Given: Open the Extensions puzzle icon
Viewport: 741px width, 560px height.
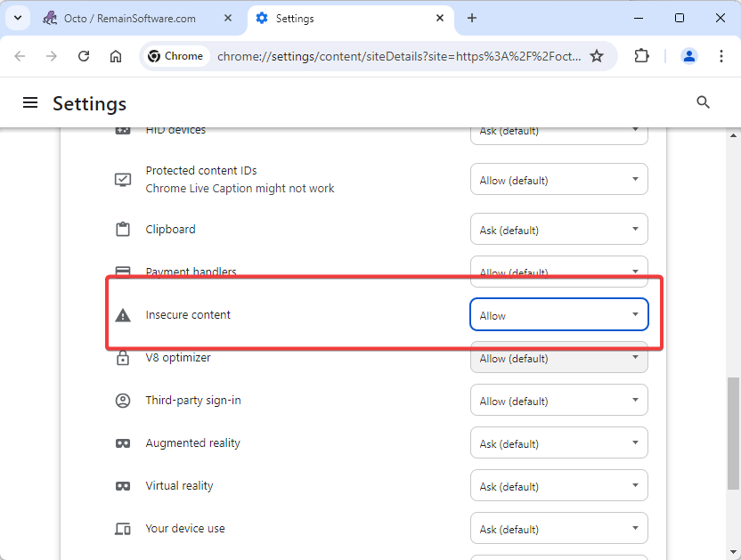Looking at the screenshot, I should pos(641,56).
